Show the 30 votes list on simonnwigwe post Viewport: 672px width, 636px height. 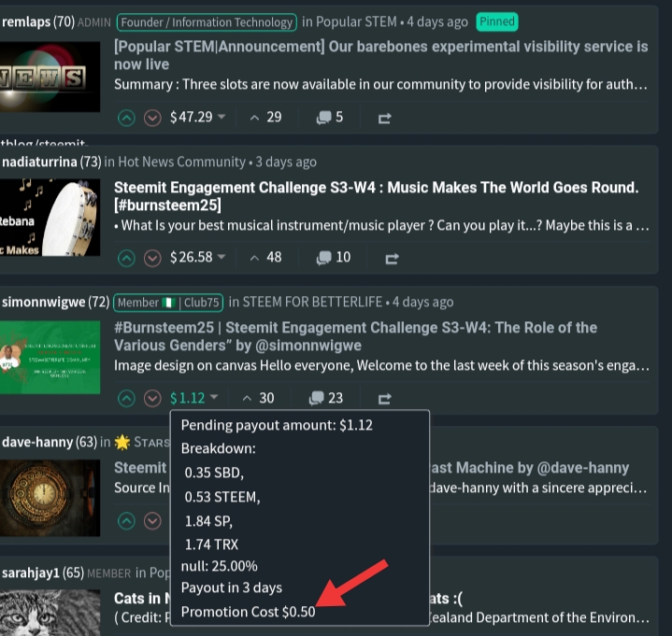(x=258, y=398)
